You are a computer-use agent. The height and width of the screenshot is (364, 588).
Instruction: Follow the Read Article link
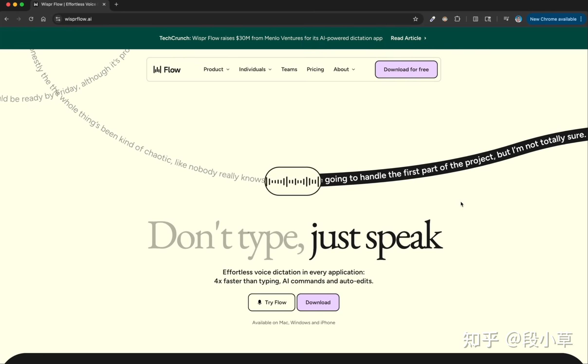[x=408, y=38]
